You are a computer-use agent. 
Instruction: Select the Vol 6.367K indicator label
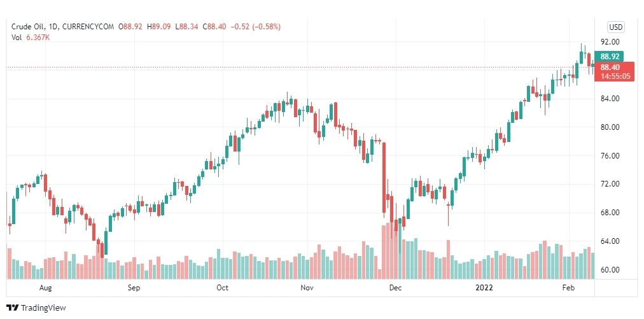[x=31, y=38]
